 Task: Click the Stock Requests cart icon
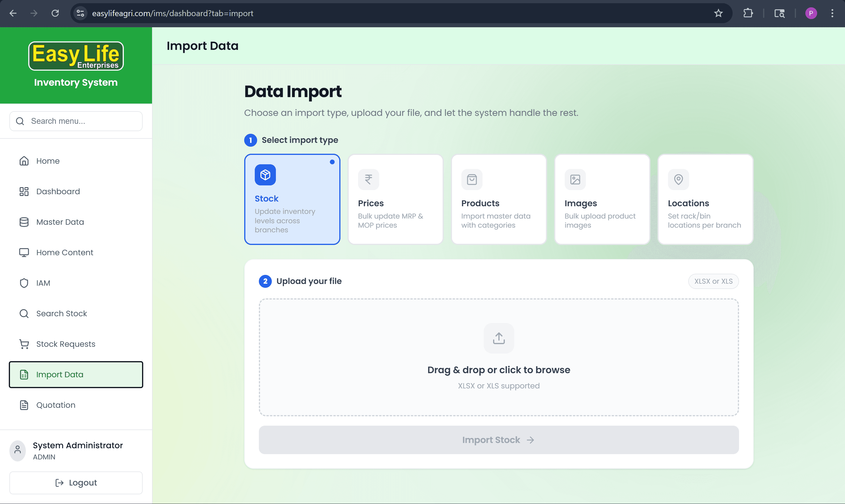pos(24,344)
